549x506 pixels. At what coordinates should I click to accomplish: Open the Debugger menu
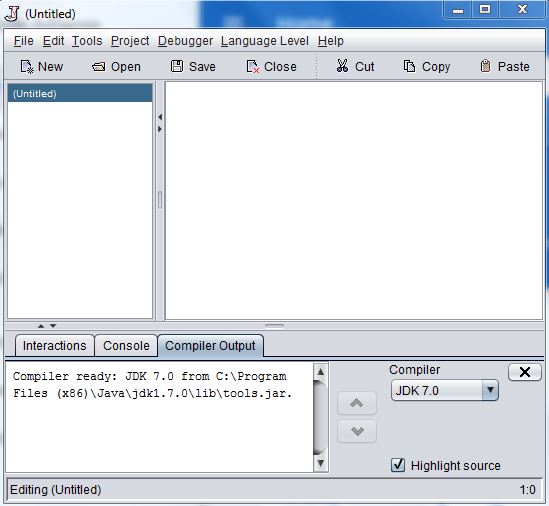point(185,41)
